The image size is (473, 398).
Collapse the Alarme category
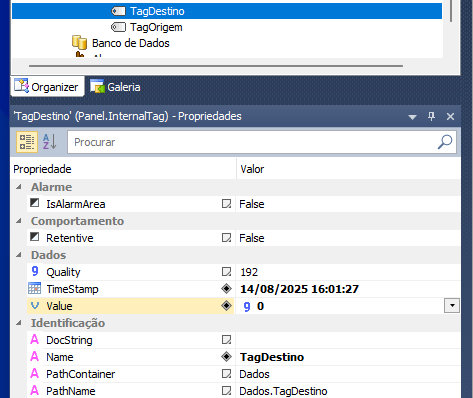tap(19, 187)
